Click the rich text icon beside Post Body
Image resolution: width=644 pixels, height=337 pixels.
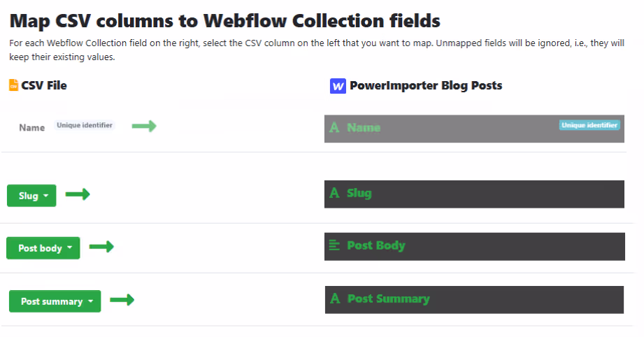coord(334,245)
